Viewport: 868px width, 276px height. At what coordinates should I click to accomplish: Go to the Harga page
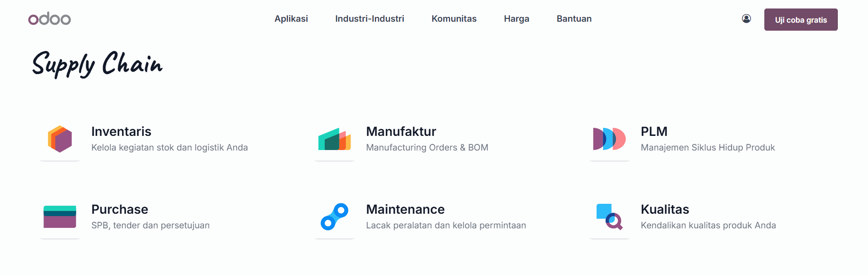click(516, 19)
